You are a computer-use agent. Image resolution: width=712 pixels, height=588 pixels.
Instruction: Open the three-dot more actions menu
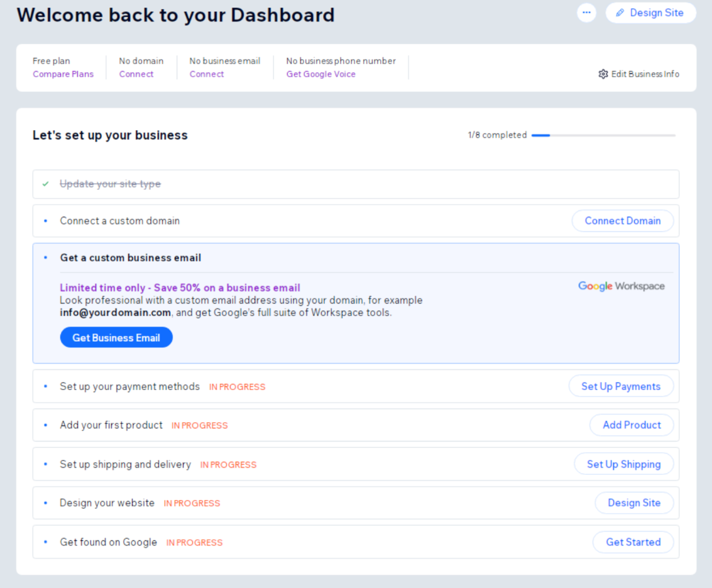586,13
